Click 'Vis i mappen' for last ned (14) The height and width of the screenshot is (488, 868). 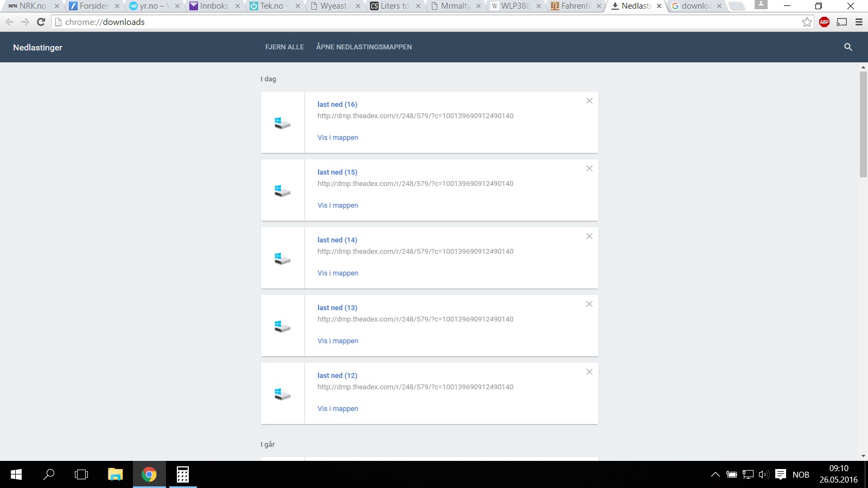tap(338, 273)
